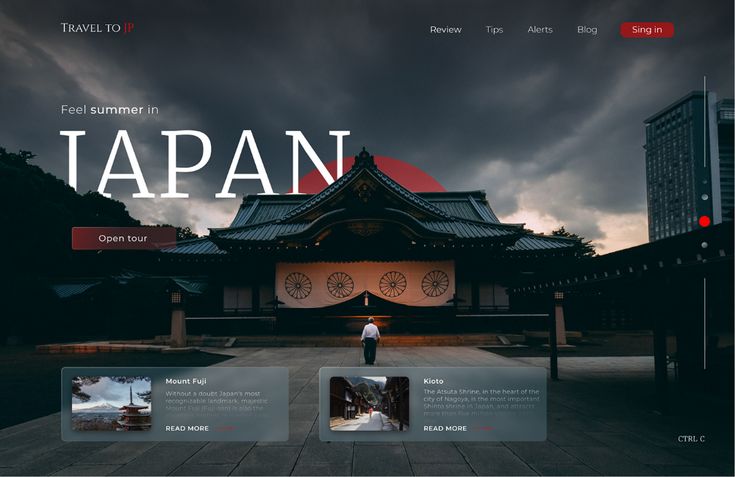The image size is (735, 477).
Task: Select the white dot below the red indicator
Action: coord(704,245)
